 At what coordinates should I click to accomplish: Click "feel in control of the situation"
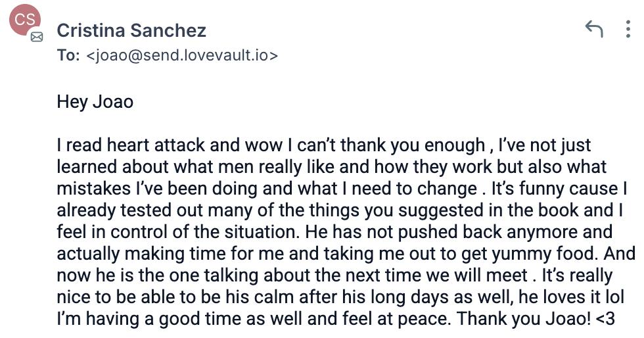pos(175,232)
